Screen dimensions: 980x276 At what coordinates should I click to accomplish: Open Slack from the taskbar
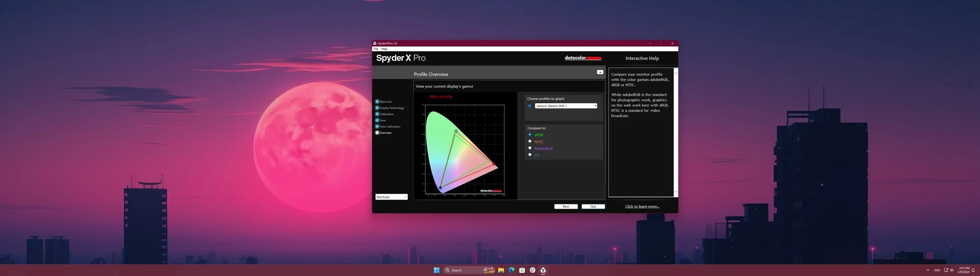532,270
